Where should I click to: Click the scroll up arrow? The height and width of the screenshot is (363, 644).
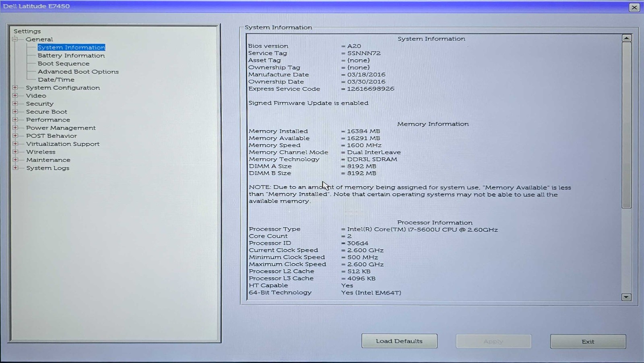[x=626, y=38]
